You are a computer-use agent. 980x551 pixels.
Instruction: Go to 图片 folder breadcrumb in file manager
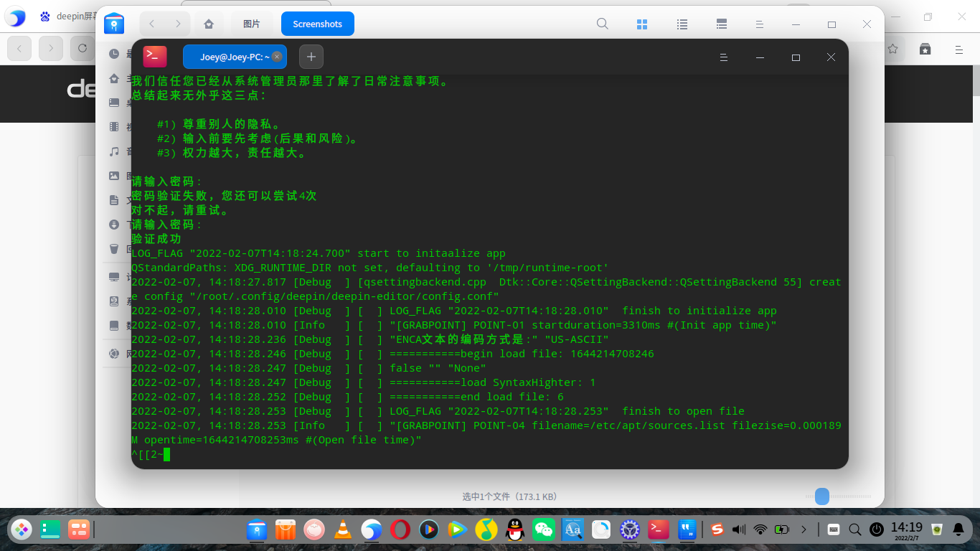coord(252,24)
